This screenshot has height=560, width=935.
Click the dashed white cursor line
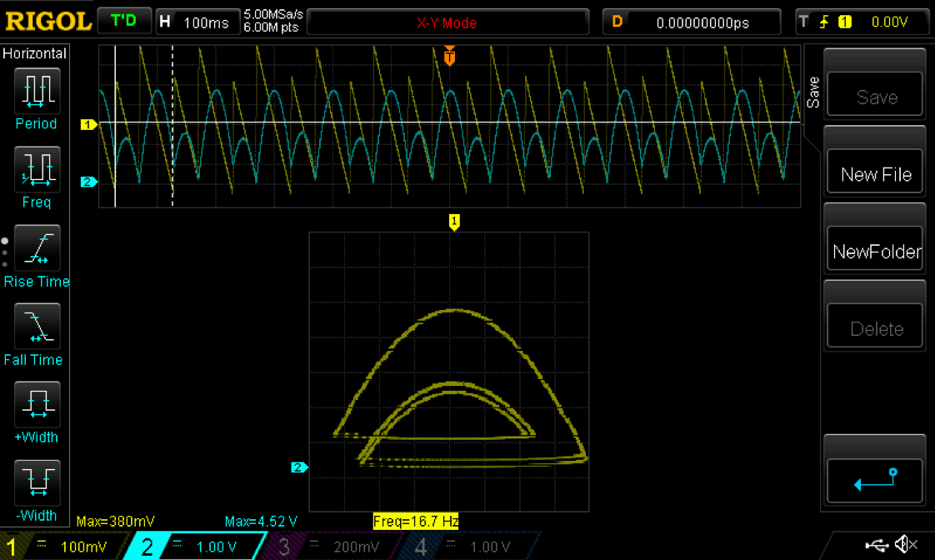click(172, 127)
